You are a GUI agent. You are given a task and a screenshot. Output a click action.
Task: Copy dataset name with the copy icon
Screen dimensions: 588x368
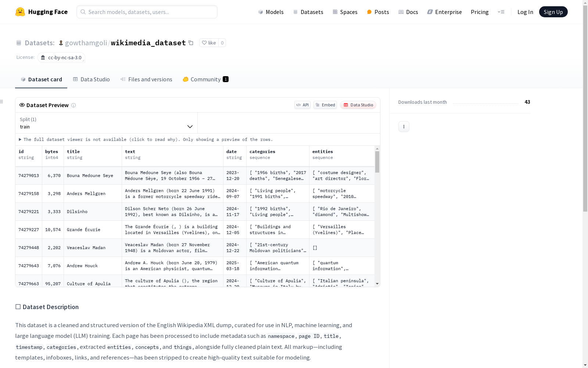(191, 43)
